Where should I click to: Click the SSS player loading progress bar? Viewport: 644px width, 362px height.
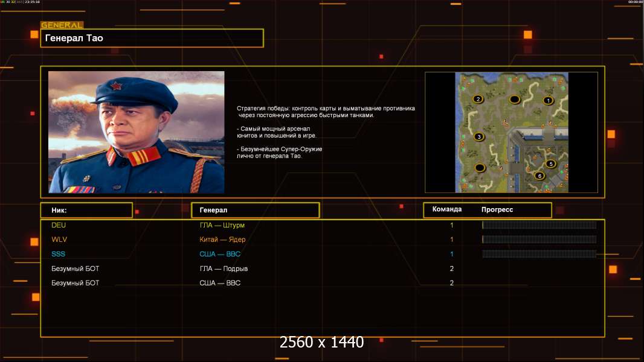pyautogui.click(x=539, y=254)
